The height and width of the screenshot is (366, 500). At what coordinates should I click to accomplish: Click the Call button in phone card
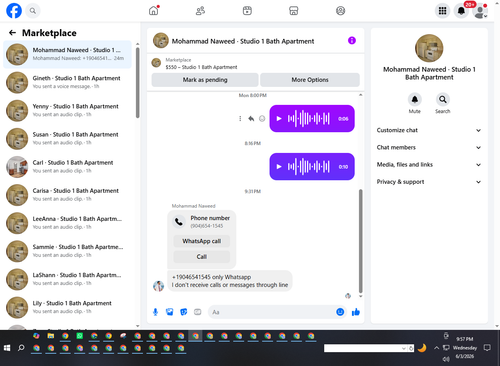point(202,257)
